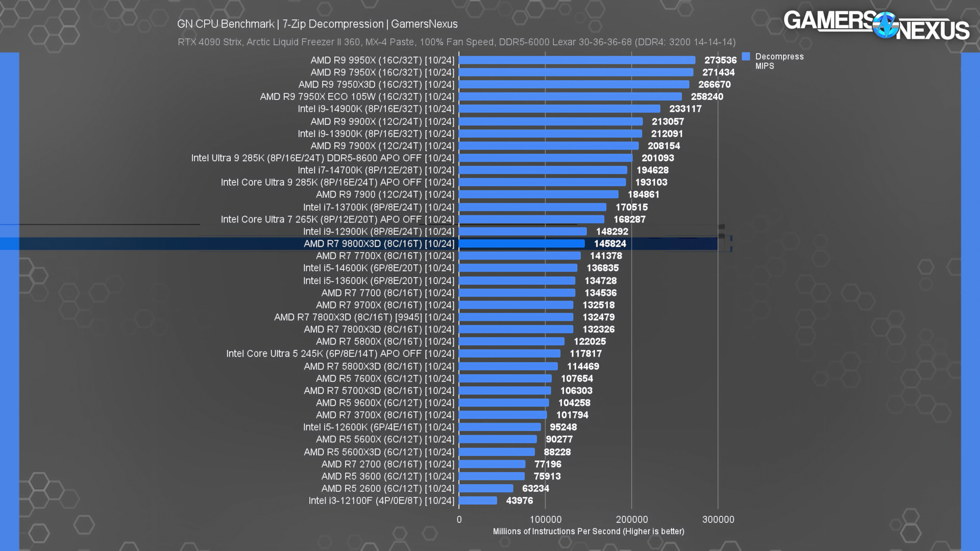Select the 'AMD R9 7900X (12C/24T)' label

click(x=382, y=146)
